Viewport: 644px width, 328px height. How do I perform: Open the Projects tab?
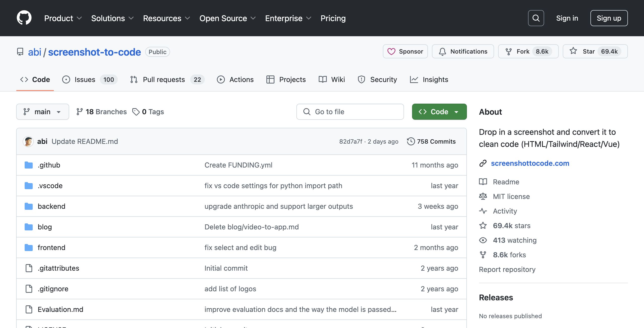(286, 79)
